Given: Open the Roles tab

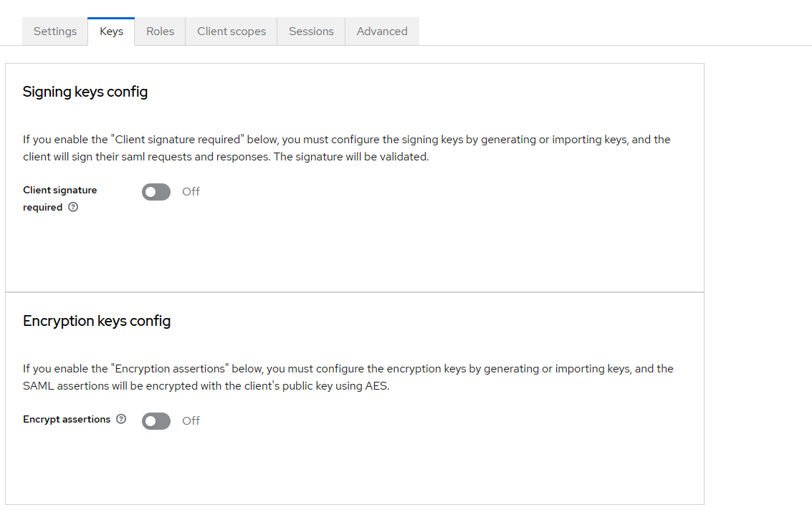Looking at the screenshot, I should pos(160,32).
